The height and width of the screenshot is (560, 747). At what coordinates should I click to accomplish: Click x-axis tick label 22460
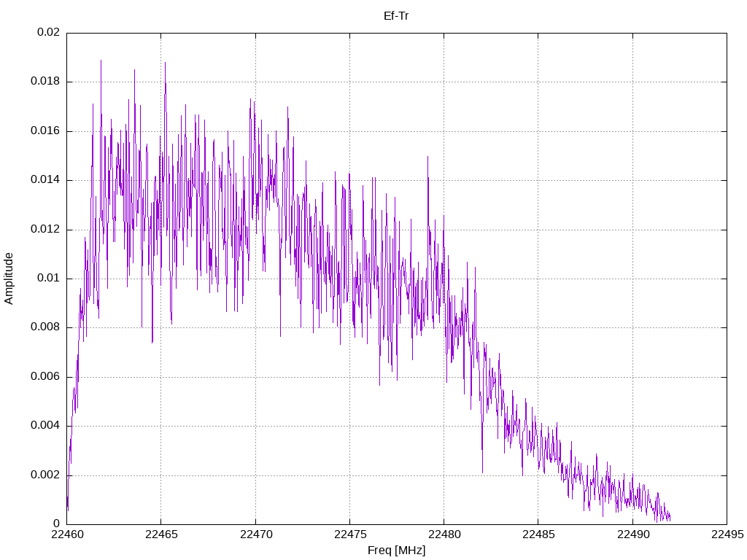pos(66,534)
